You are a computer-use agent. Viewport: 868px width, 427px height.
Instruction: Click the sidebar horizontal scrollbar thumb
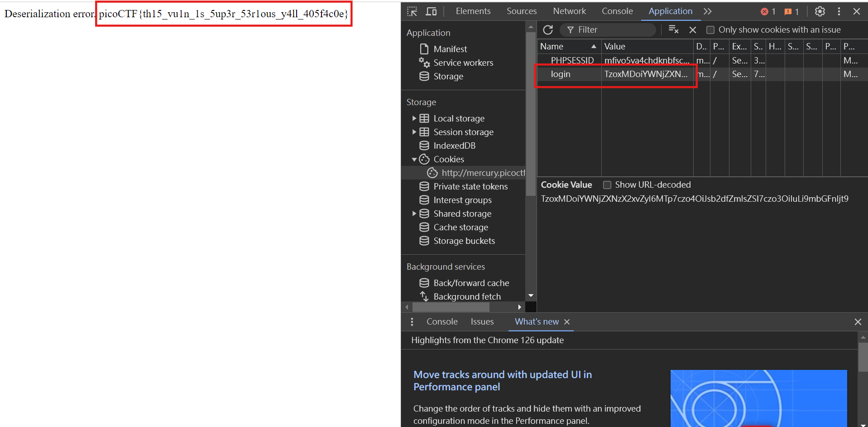click(x=451, y=307)
